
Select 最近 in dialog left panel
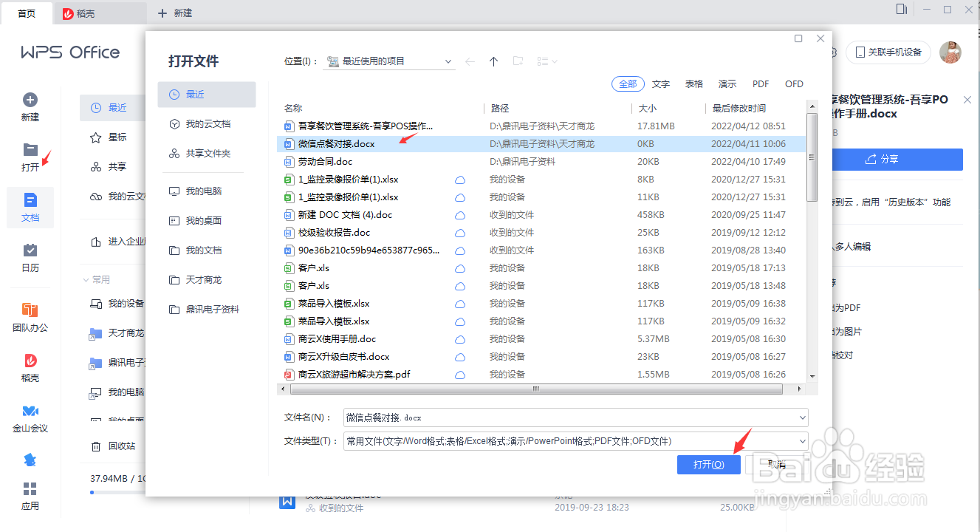(x=207, y=95)
